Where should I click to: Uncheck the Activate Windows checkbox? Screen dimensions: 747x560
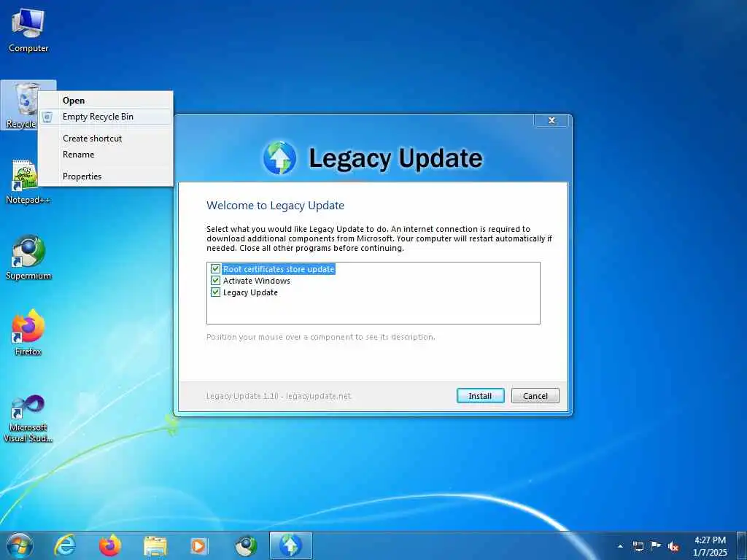click(215, 281)
